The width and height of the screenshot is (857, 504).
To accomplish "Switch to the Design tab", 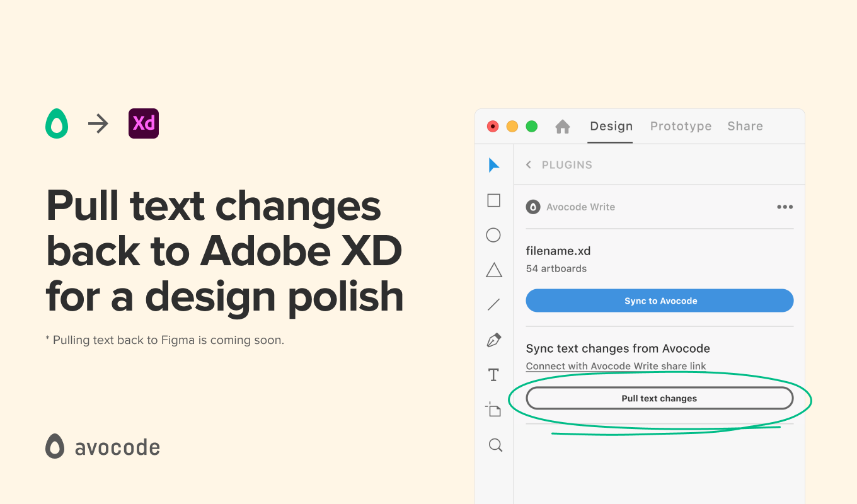I will [x=611, y=126].
